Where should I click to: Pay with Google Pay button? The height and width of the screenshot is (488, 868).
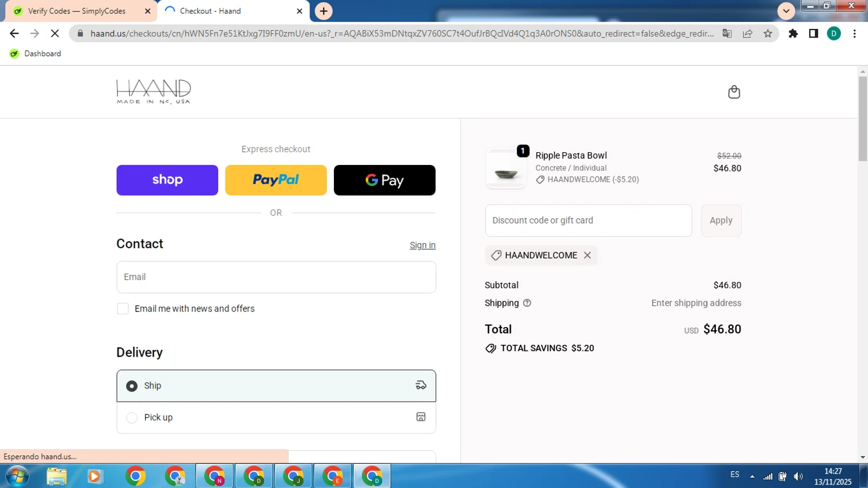tap(385, 180)
